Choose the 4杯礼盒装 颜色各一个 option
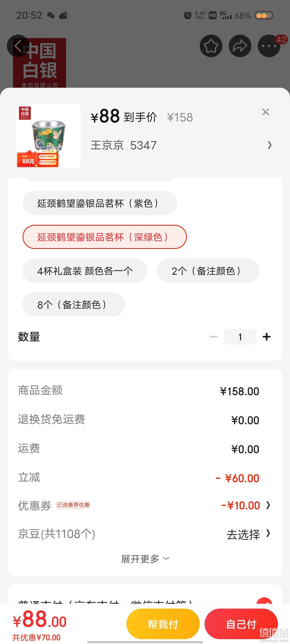Image resolution: width=290 pixels, height=644 pixels. [x=85, y=271]
